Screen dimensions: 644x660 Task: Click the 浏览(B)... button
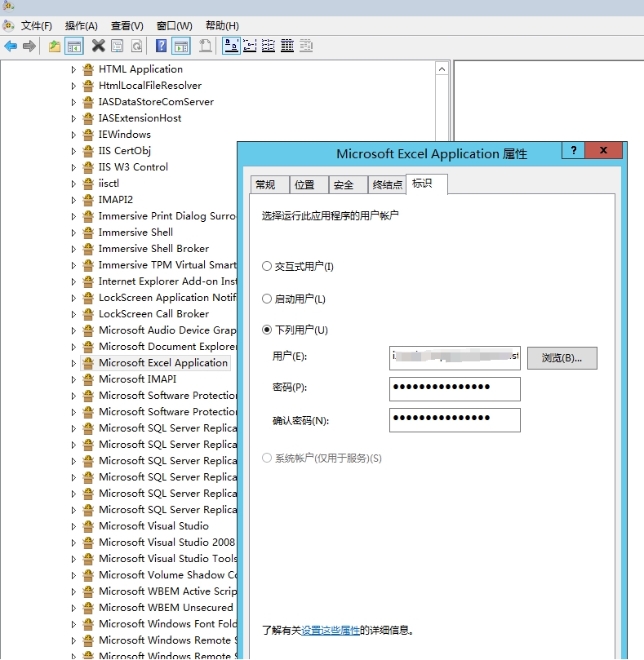[x=562, y=358]
